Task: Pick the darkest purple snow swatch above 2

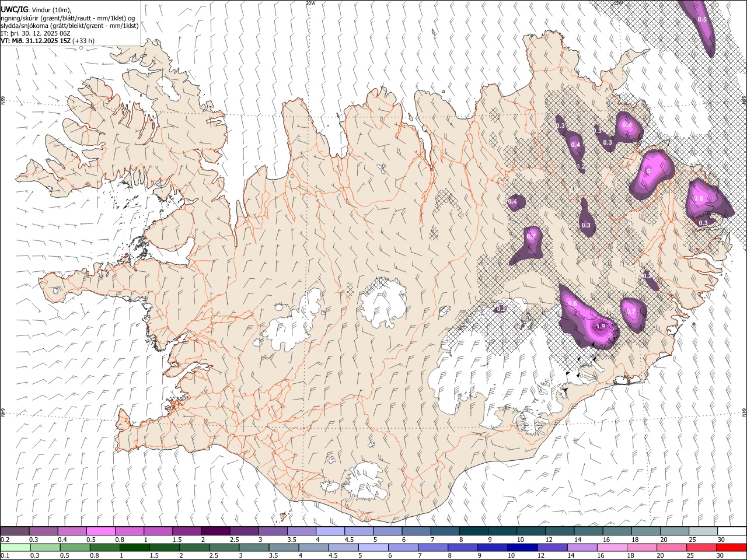Action: (215, 531)
